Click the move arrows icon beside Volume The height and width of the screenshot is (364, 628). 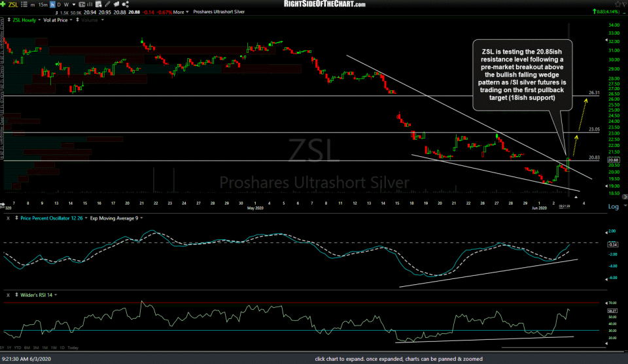click(77, 20)
